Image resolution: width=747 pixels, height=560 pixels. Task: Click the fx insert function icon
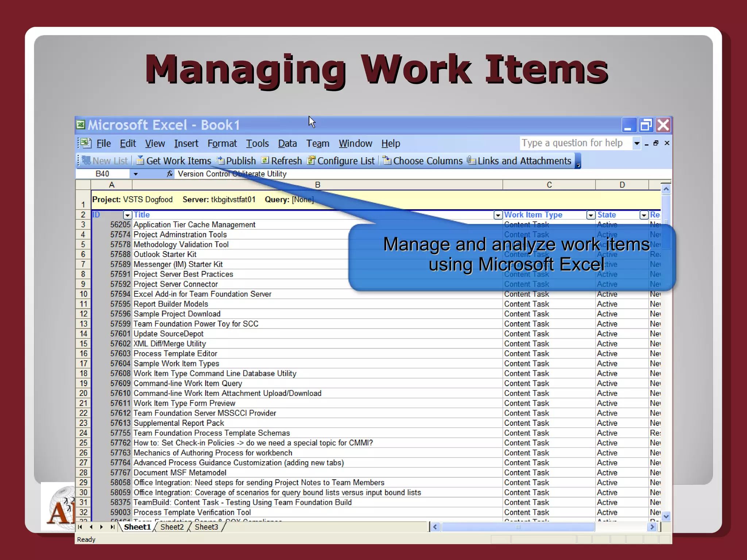pos(170,174)
